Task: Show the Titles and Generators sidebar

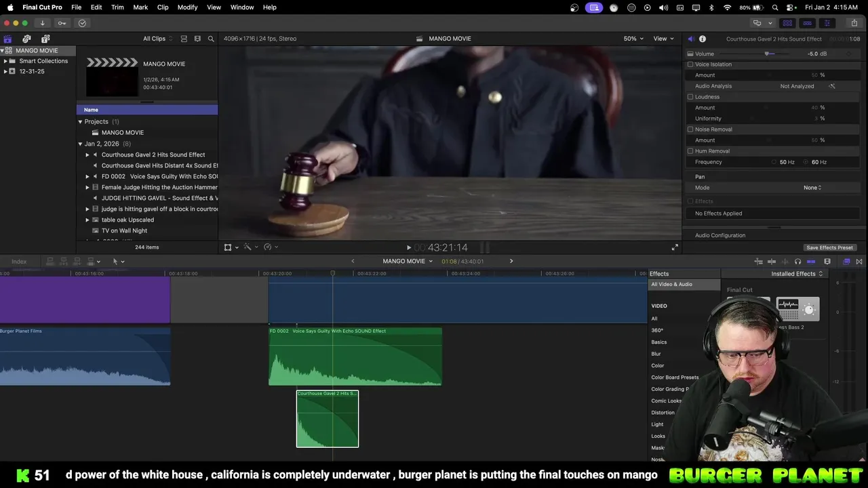Action: point(45,39)
